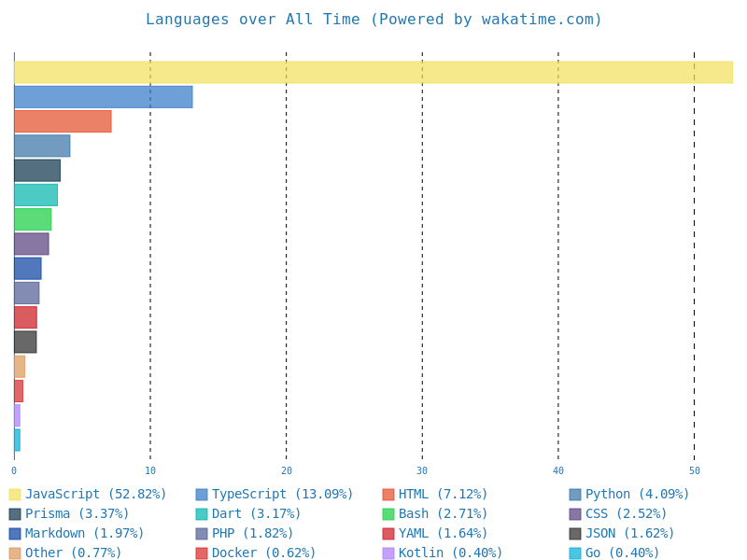Screen dimensions: 747x560
Task: Click the blue TypeScript bar
Action: pos(103,97)
